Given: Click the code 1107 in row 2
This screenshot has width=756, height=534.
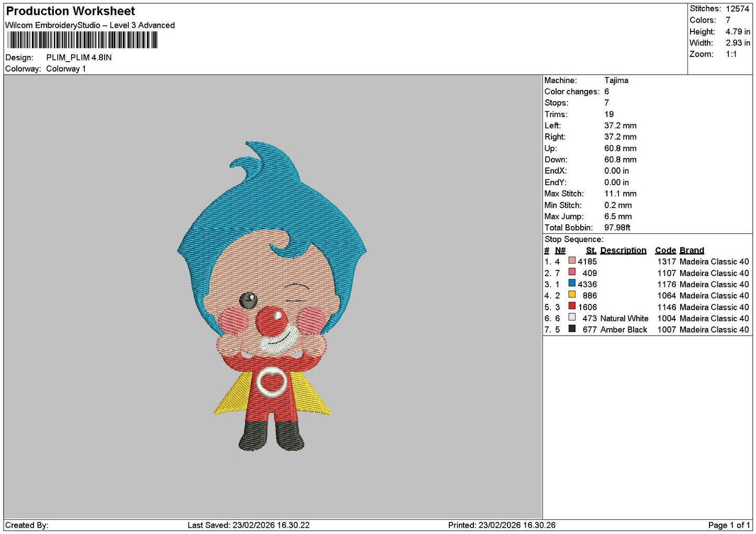Looking at the screenshot, I should tap(667, 273).
